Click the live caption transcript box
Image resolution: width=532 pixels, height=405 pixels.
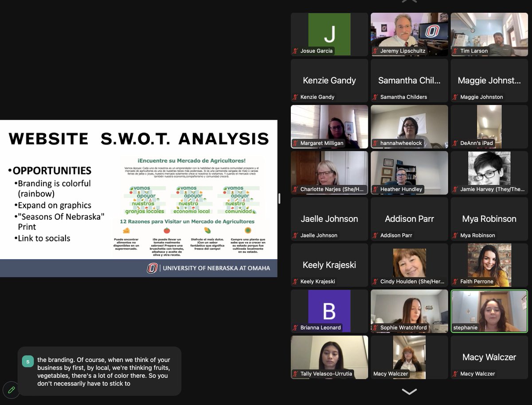point(99,371)
